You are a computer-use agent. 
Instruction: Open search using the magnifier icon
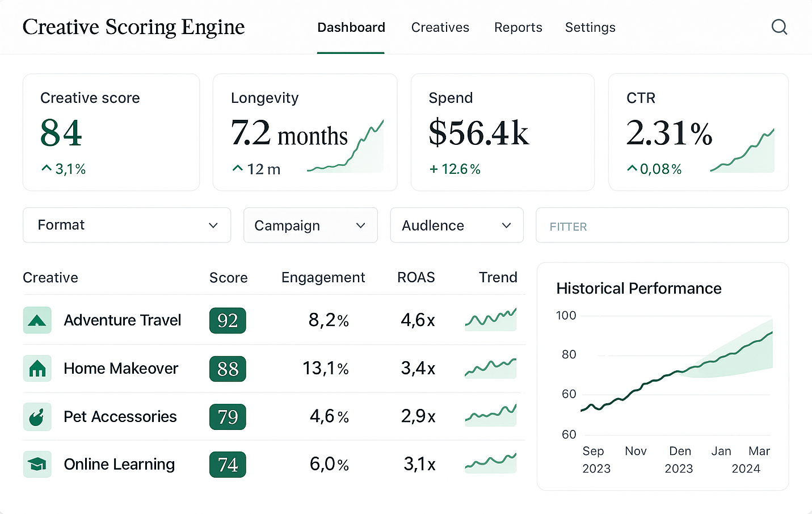[779, 27]
